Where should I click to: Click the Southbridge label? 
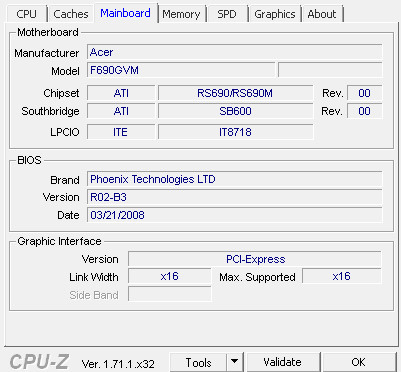tap(50, 111)
